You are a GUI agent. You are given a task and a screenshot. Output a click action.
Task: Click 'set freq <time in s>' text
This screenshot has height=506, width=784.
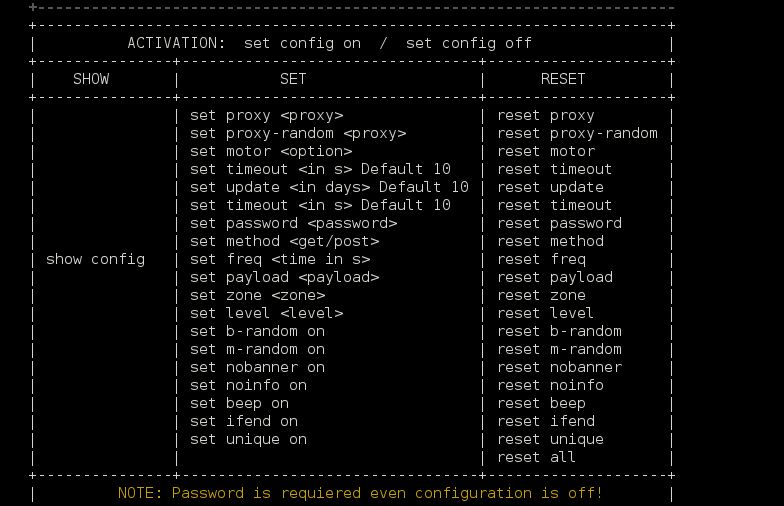pyautogui.click(x=279, y=259)
